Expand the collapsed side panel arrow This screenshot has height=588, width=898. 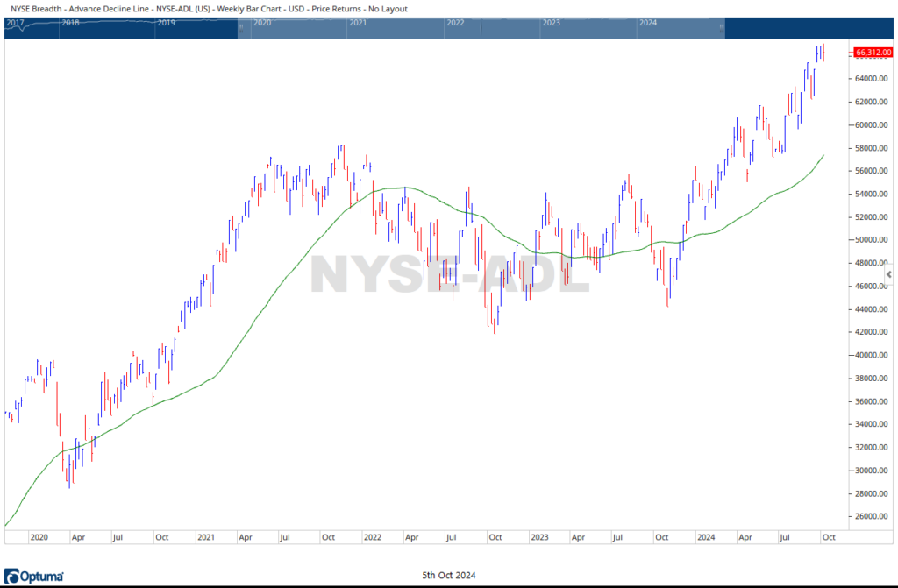click(x=889, y=275)
